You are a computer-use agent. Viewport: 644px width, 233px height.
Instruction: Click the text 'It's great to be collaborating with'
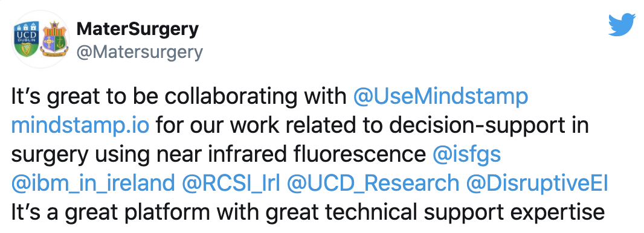(179, 97)
